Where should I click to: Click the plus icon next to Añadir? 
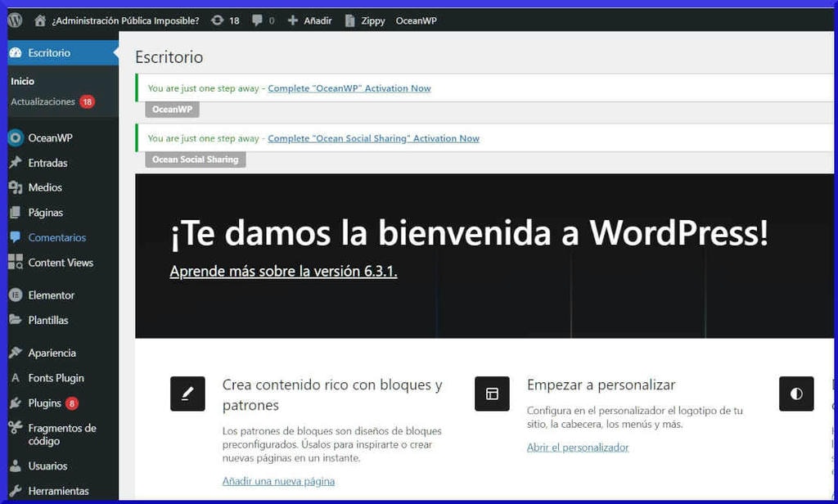tap(292, 20)
